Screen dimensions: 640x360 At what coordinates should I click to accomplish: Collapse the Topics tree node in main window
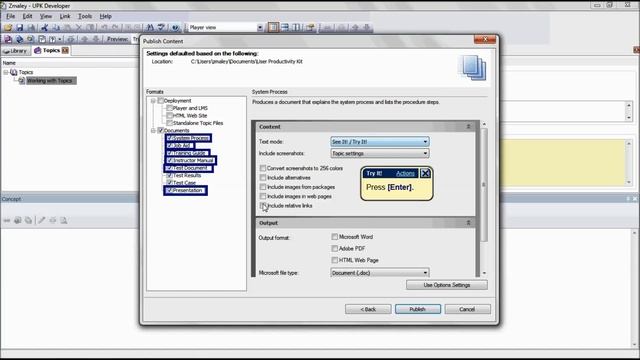pyautogui.click(x=6, y=72)
